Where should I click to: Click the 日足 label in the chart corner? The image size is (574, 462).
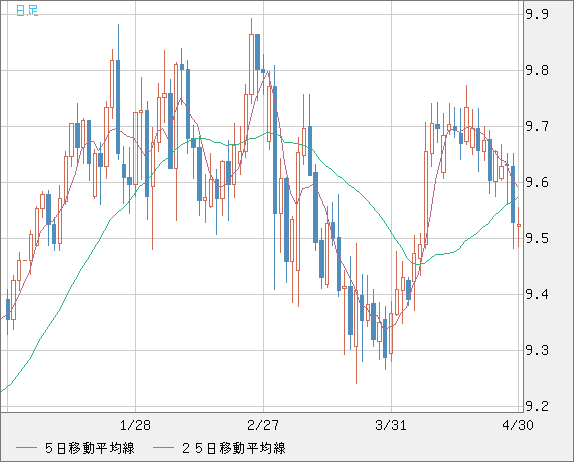pyautogui.click(x=27, y=10)
